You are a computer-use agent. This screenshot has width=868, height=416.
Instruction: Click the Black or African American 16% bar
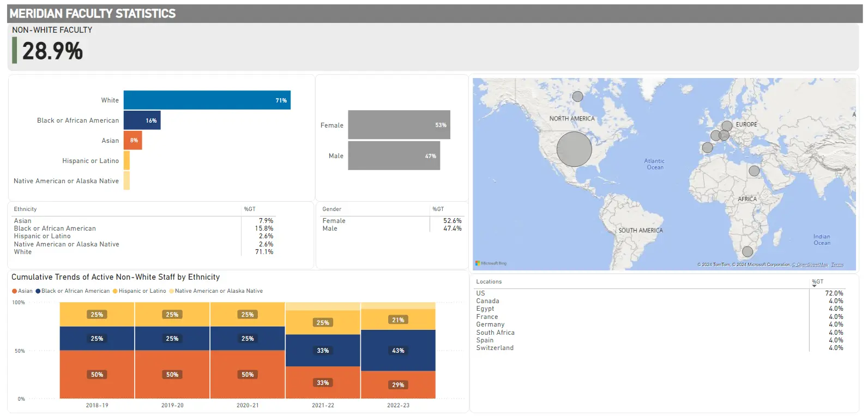(x=142, y=120)
